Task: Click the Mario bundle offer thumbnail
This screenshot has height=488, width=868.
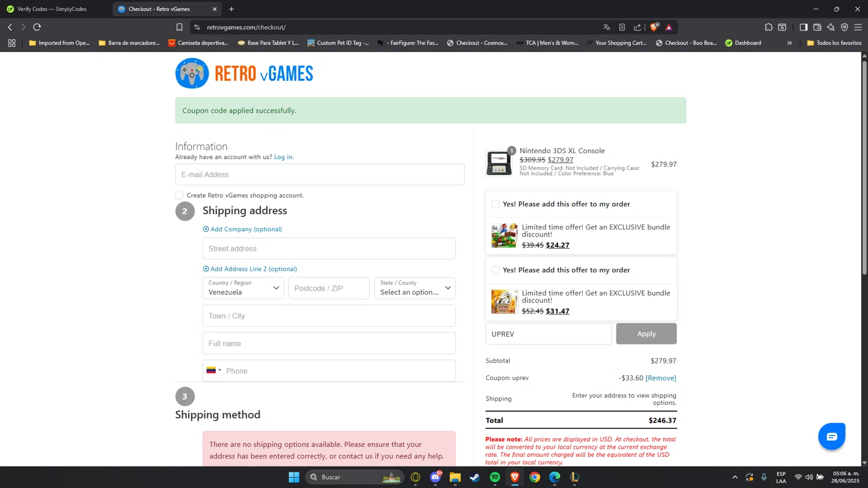Action: pos(504,235)
